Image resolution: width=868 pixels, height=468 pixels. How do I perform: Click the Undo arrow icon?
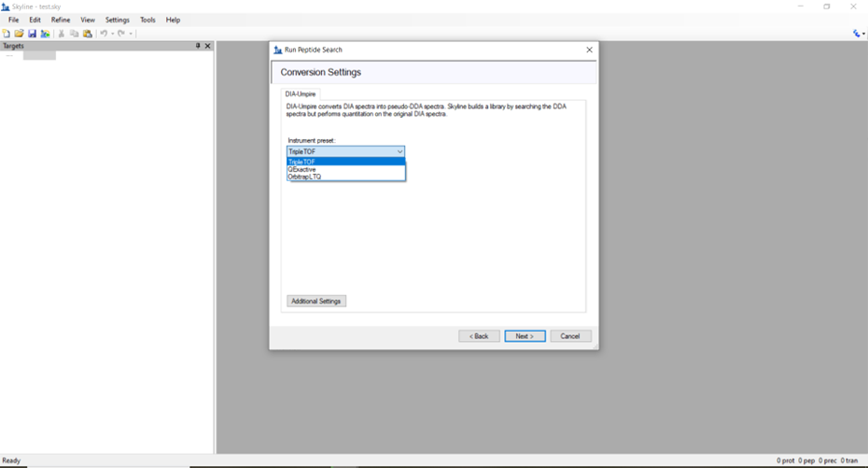click(x=104, y=34)
